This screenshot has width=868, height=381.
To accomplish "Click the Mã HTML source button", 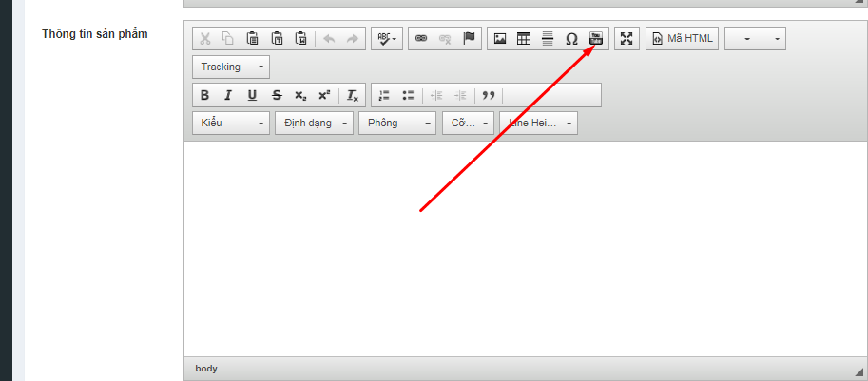I will (x=682, y=39).
